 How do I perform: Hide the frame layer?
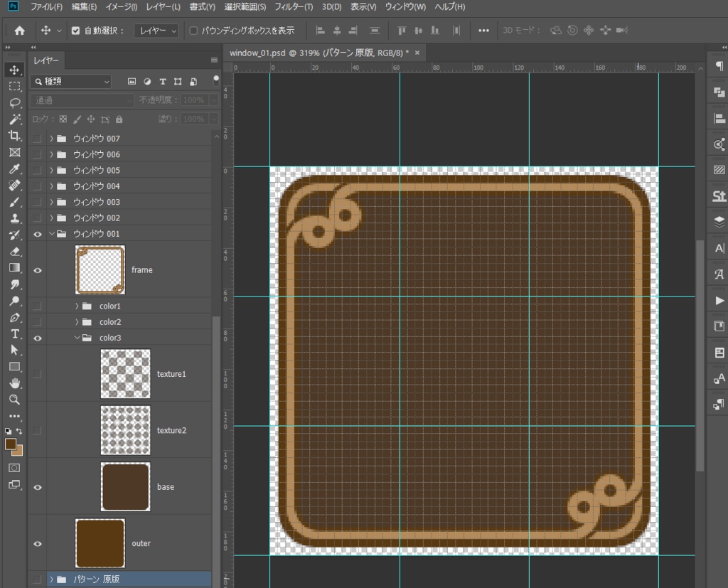coord(38,270)
